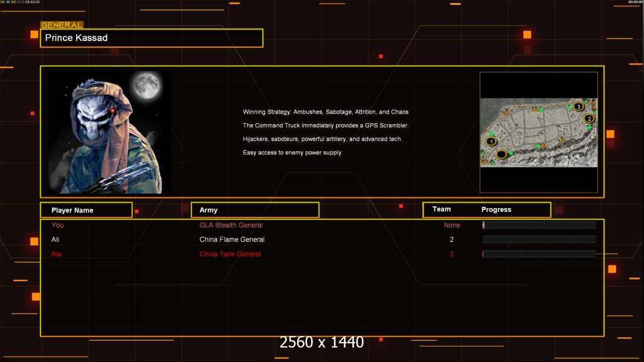Select the player name Alo

point(56,254)
